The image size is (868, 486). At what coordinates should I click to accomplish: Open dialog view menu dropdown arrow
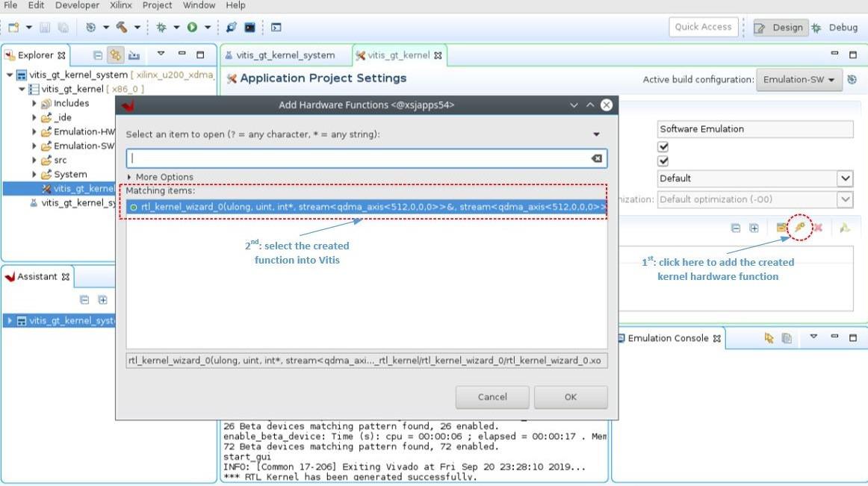click(x=596, y=134)
